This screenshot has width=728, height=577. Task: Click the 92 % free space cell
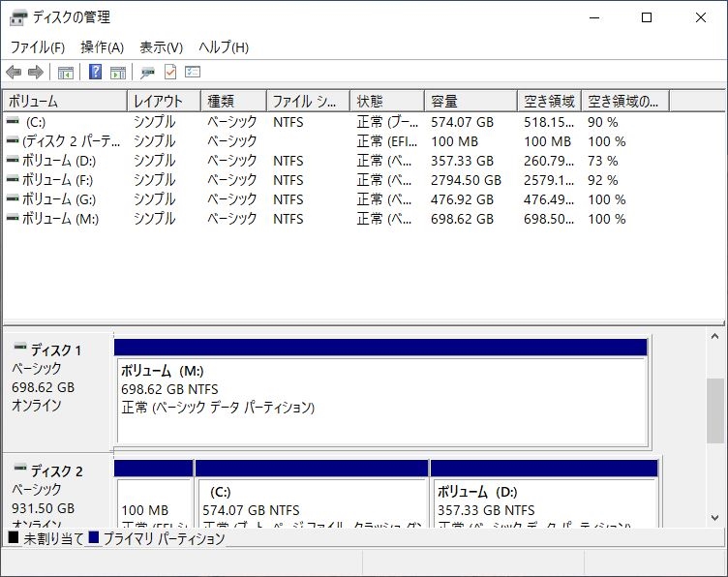(x=603, y=180)
